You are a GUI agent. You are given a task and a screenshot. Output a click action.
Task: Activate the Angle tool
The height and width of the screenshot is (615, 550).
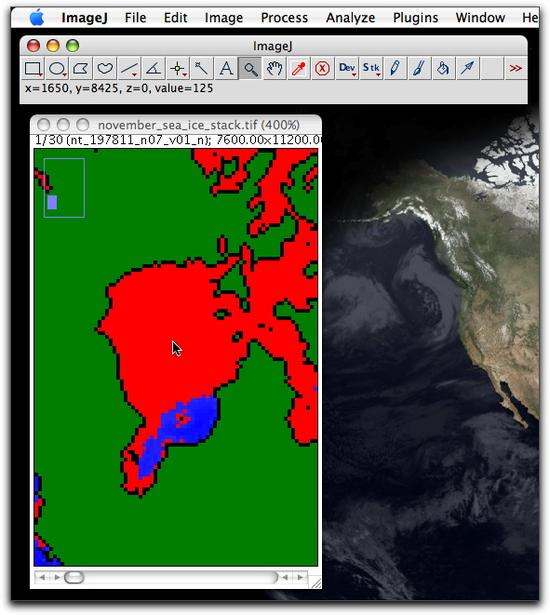153,69
